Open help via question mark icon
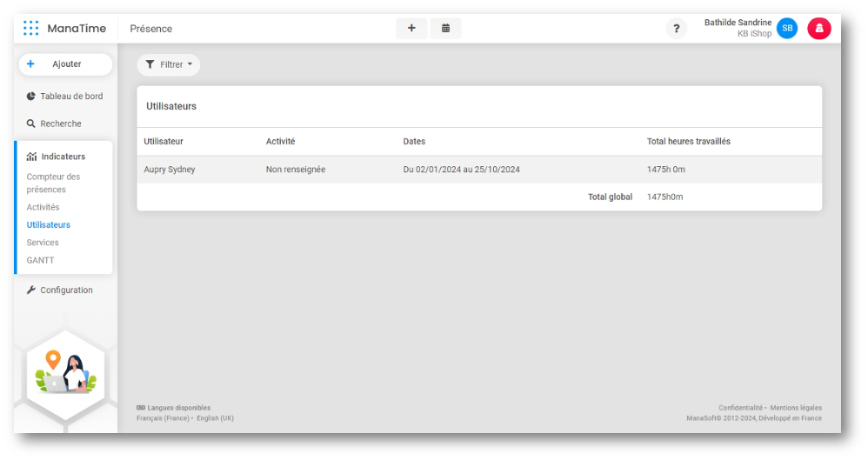The width and height of the screenshot is (868, 460). 676,29
